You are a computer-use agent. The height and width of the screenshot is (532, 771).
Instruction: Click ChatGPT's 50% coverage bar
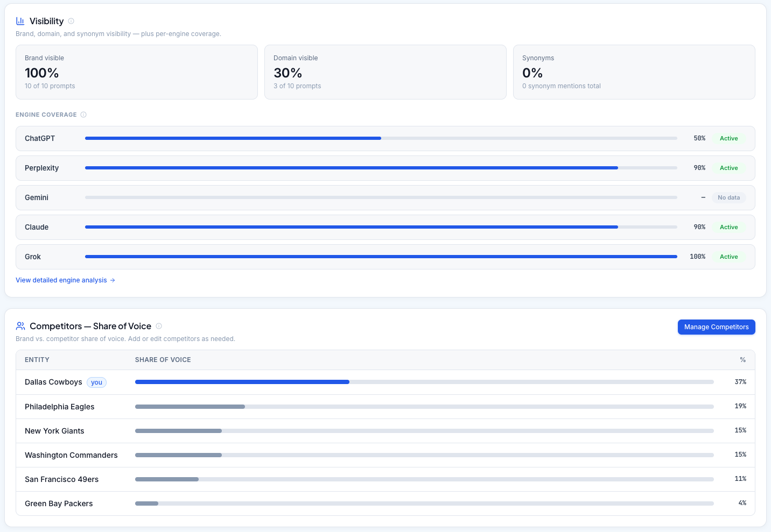(x=232, y=138)
